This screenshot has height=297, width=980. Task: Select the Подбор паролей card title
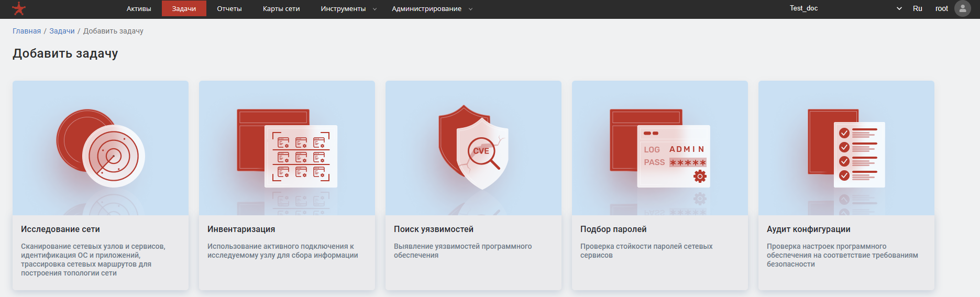tap(613, 229)
